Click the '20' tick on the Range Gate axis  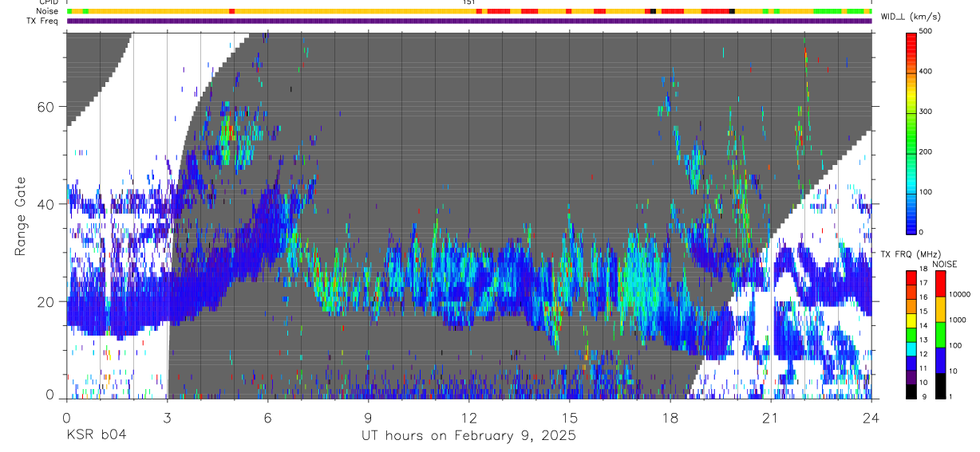pos(46,301)
